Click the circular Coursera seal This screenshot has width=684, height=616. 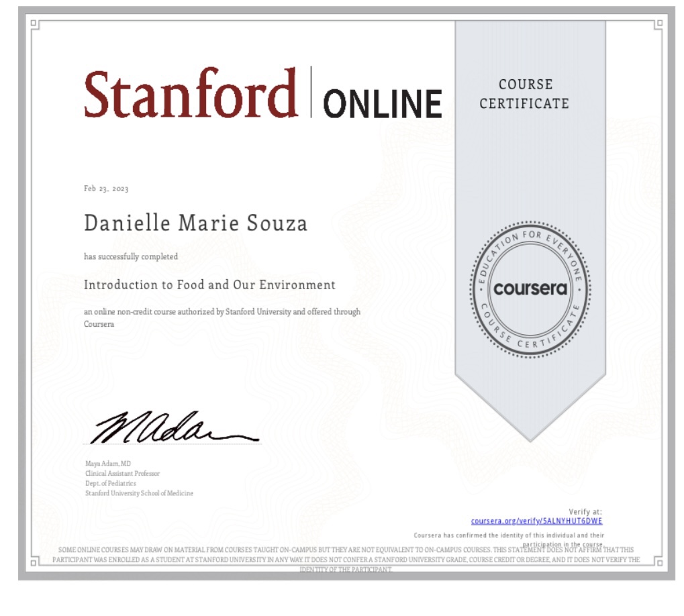click(530, 289)
